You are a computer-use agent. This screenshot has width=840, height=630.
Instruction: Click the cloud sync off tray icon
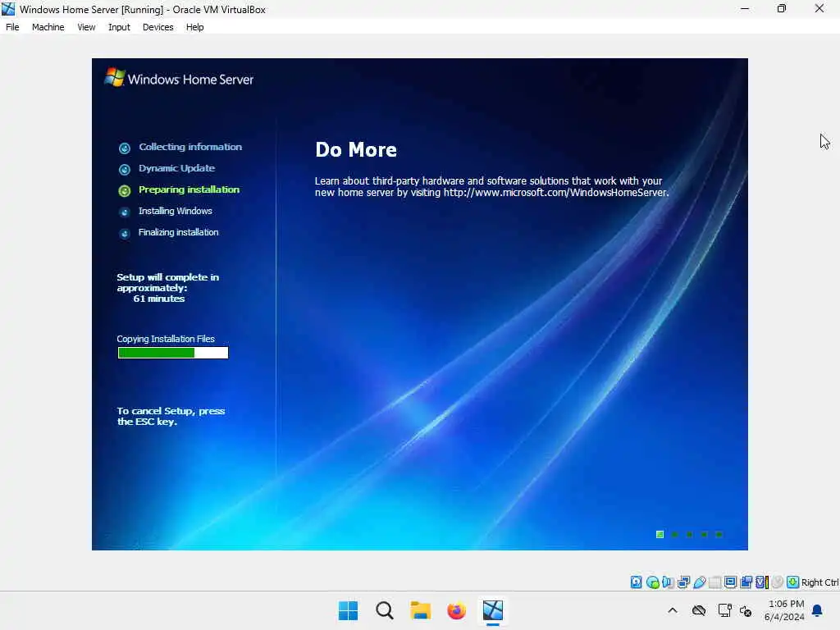(x=699, y=610)
